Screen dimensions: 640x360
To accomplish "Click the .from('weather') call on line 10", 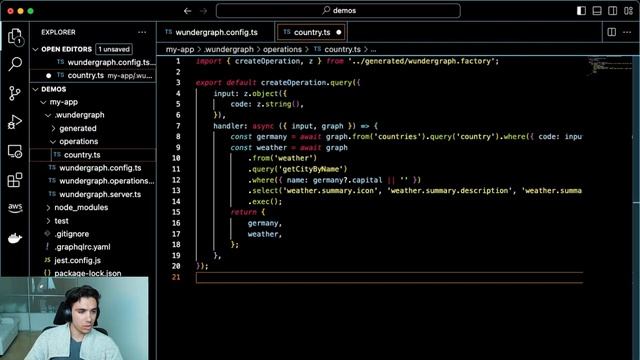I will (282, 158).
